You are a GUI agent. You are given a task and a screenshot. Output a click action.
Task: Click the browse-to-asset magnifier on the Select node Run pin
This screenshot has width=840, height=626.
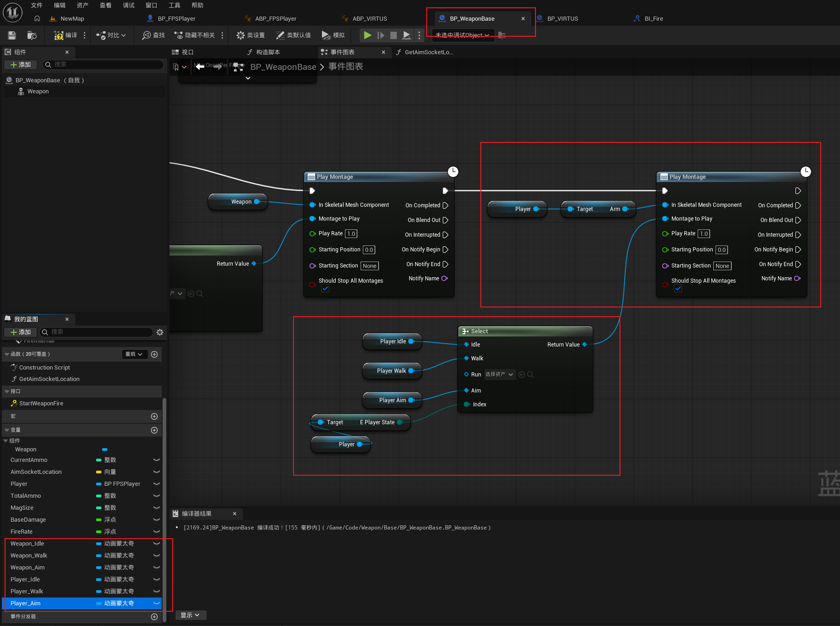coord(530,375)
